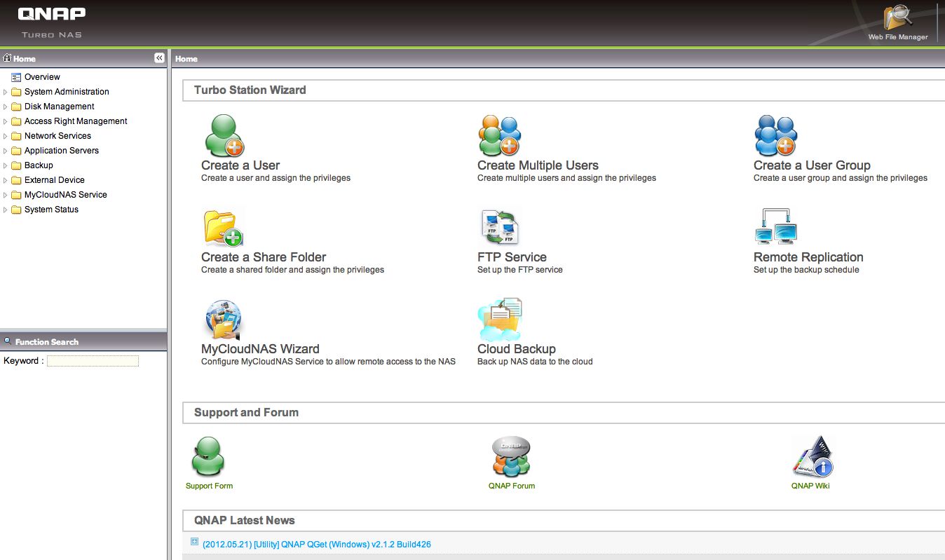Expand the External Device tree node
945x560 pixels.
pos(6,180)
